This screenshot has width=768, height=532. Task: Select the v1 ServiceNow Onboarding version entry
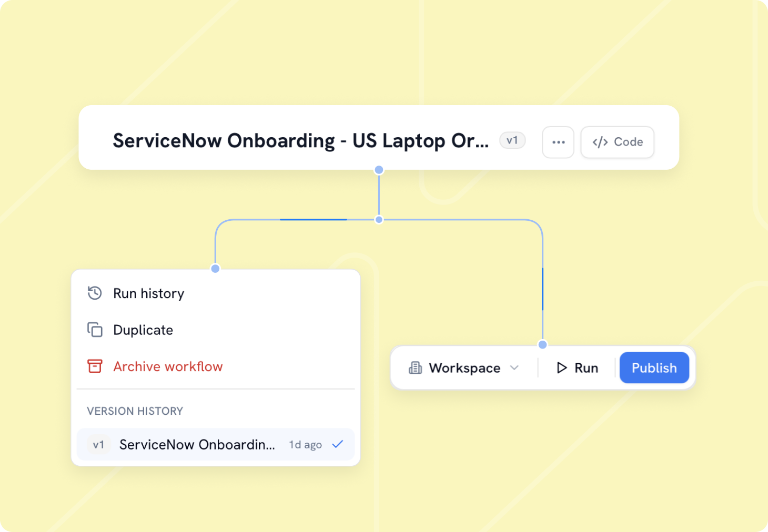point(216,445)
